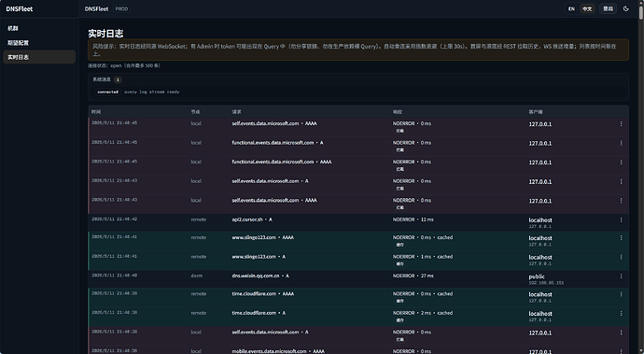Click cached badge in time.cloudflare.com AAAA row
The width and height of the screenshot is (644, 354).
click(x=400, y=301)
